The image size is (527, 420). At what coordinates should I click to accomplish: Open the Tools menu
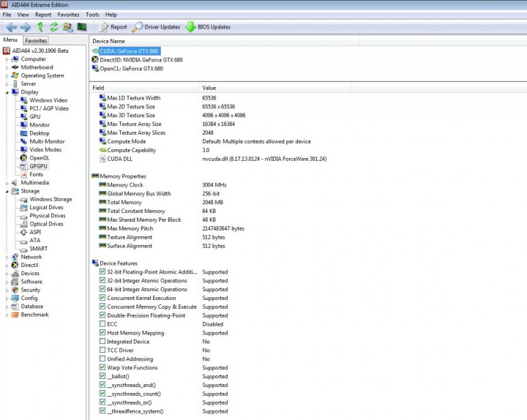click(x=92, y=15)
